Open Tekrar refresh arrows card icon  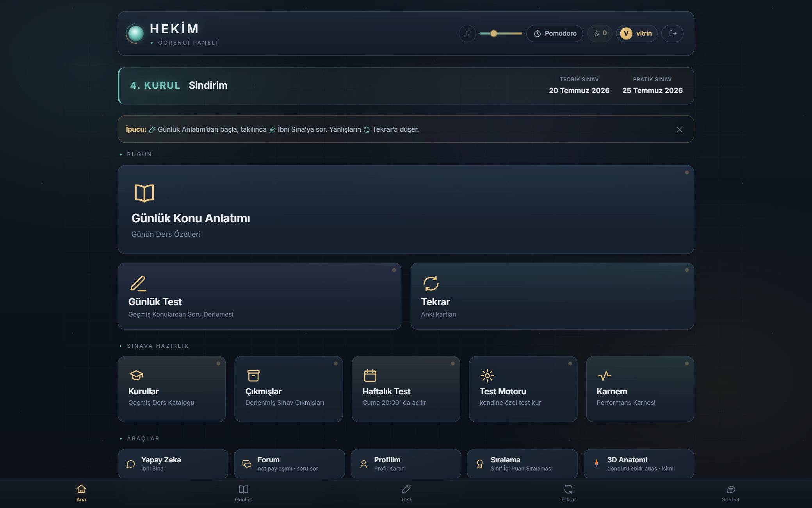[431, 284]
